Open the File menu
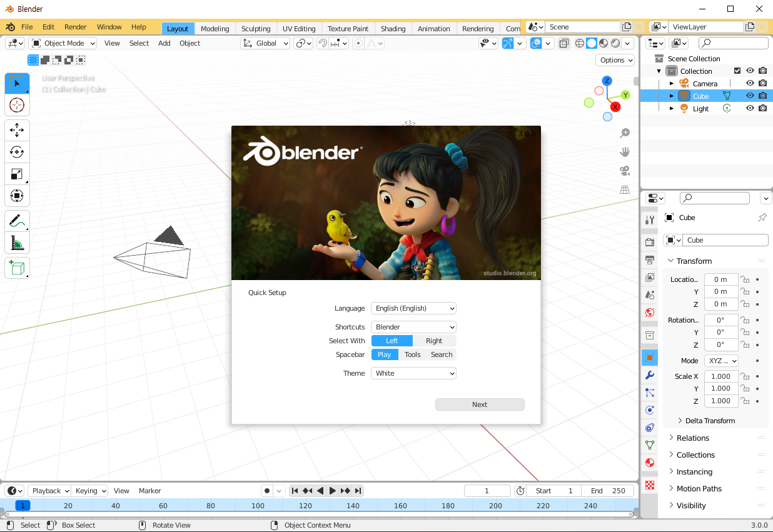Screen dimensions: 773x532 [27, 28]
